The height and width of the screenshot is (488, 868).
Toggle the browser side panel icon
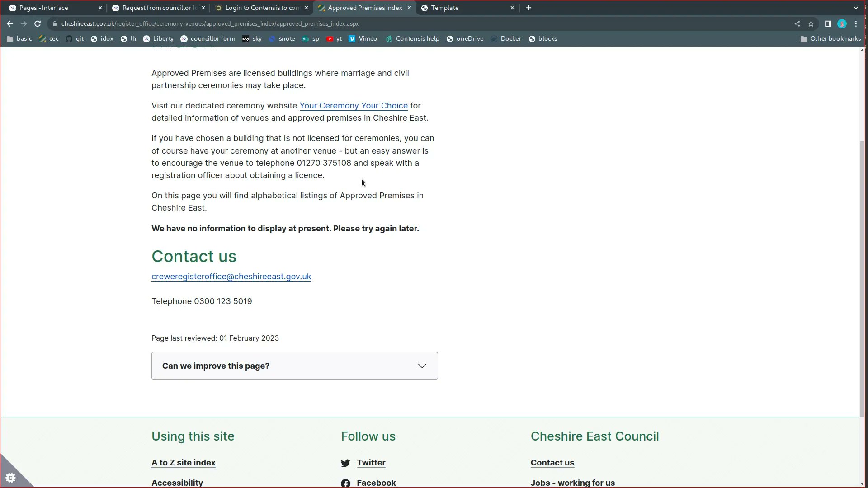[x=828, y=24]
